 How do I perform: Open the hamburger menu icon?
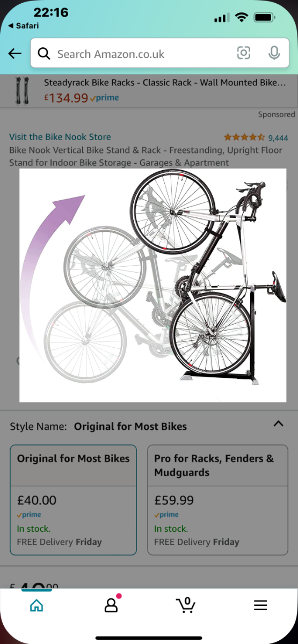[x=260, y=605]
